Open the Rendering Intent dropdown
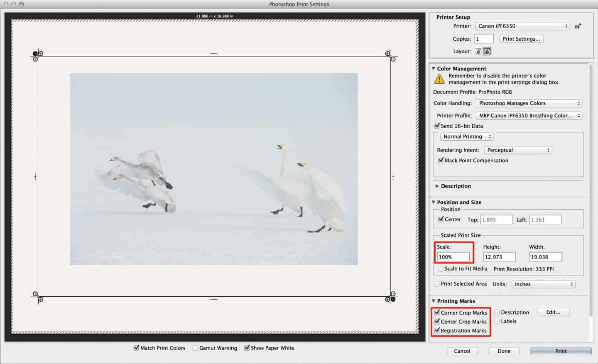The image size is (598, 364). pyautogui.click(x=518, y=150)
